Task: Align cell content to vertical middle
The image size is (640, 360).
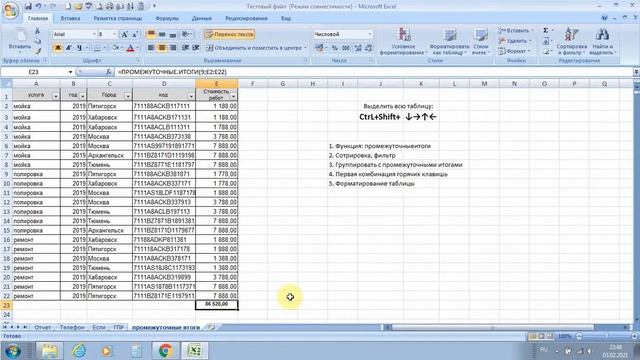Action: point(162,34)
